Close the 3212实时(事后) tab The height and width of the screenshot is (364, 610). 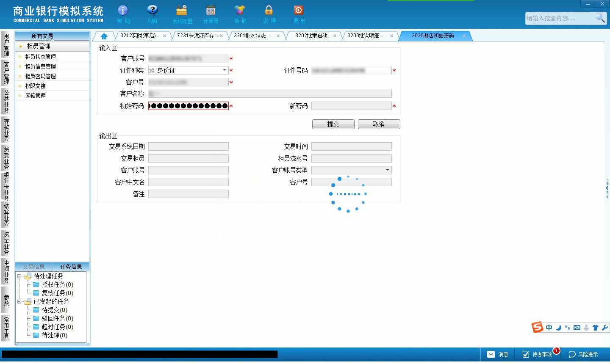(x=165, y=36)
